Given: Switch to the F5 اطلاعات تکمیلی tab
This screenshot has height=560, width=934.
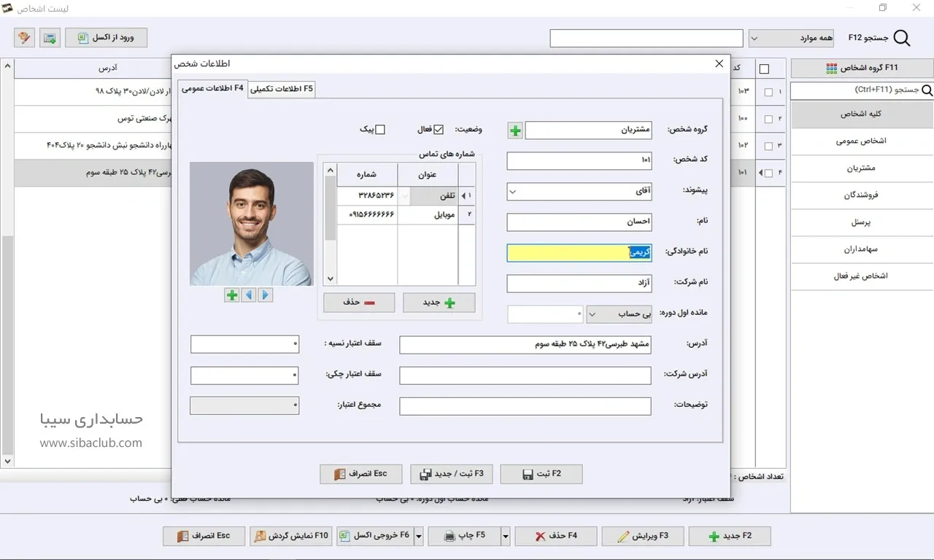Looking at the screenshot, I should click(x=282, y=89).
